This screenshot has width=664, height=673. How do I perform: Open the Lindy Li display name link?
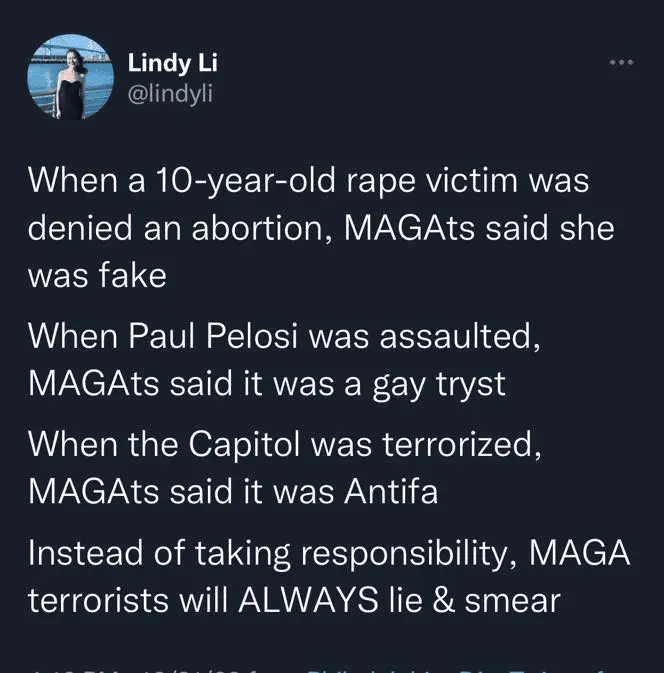(172, 63)
